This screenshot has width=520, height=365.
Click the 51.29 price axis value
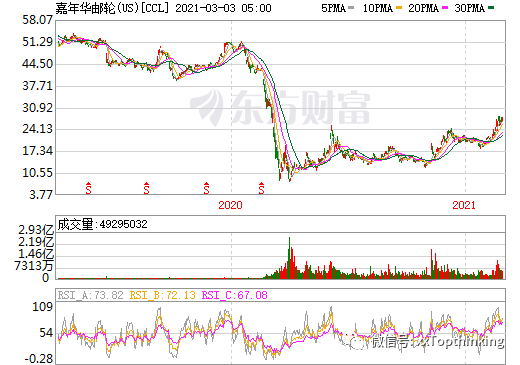[37, 42]
